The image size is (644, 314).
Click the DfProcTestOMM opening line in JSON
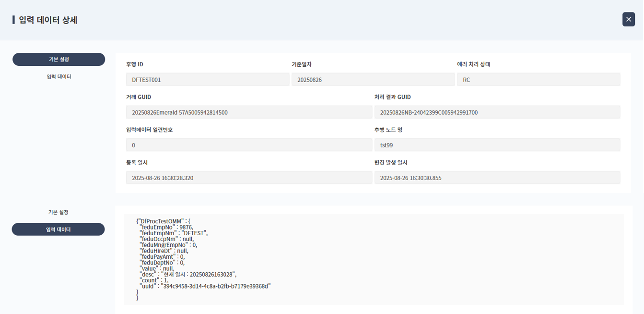(x=163, y=221)
